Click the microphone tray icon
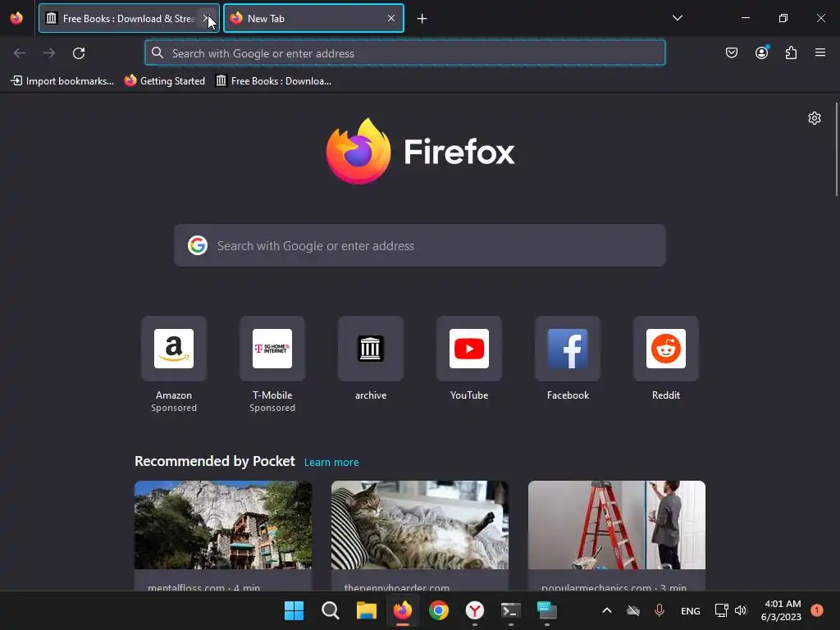Image resolution: width=840 pixels, height=630 pixels. [660, 610]
